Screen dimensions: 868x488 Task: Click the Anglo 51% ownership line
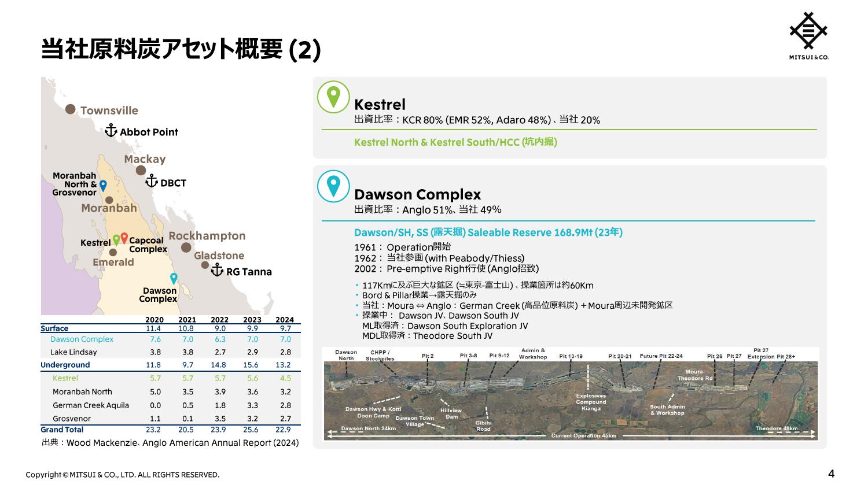tap(428, 210)
